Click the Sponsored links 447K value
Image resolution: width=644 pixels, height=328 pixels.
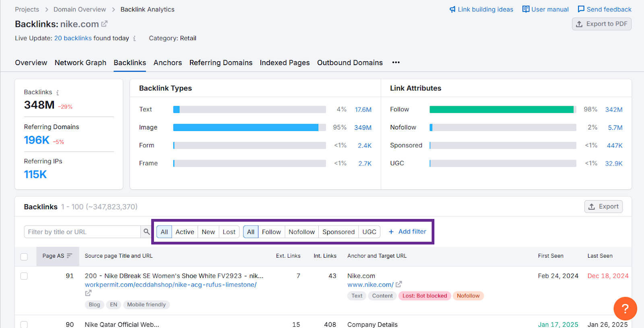point(615,146)
